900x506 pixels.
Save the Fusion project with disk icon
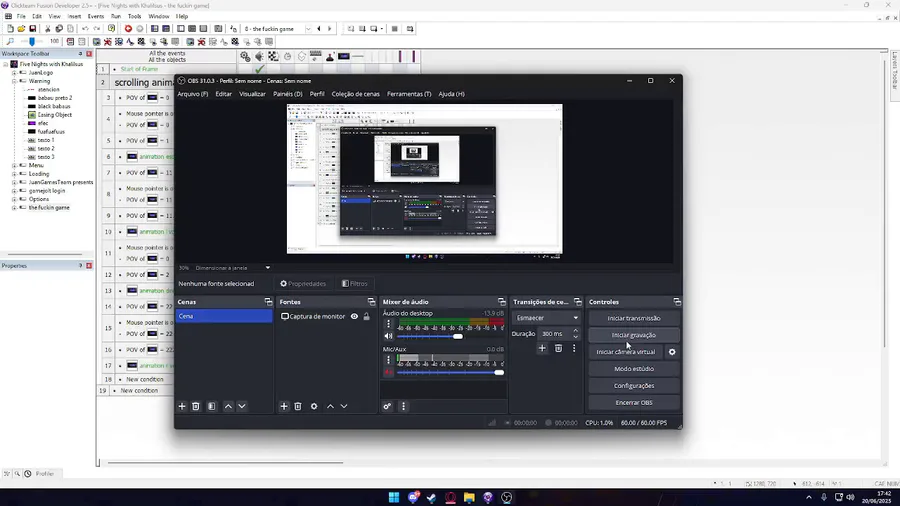[x=33, y=29]
